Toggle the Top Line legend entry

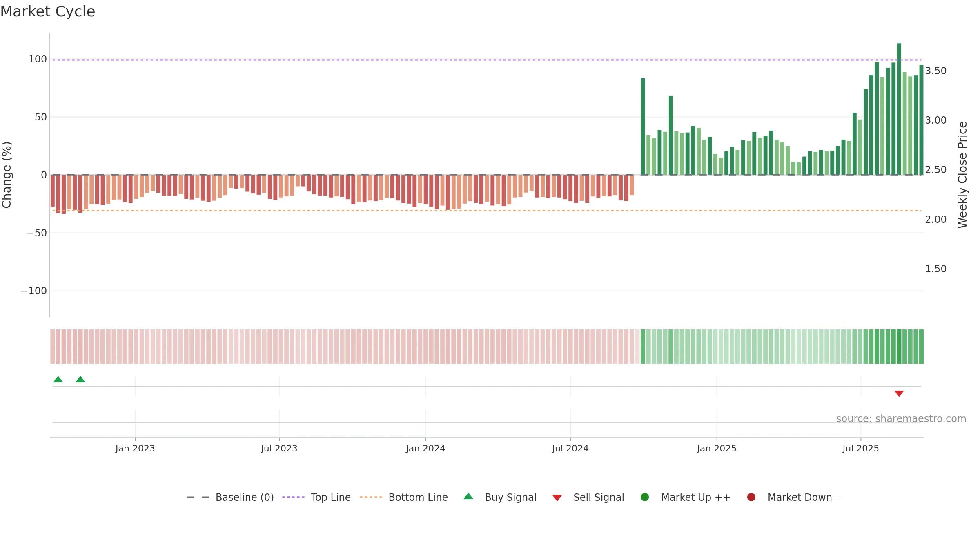click(316, 497)
